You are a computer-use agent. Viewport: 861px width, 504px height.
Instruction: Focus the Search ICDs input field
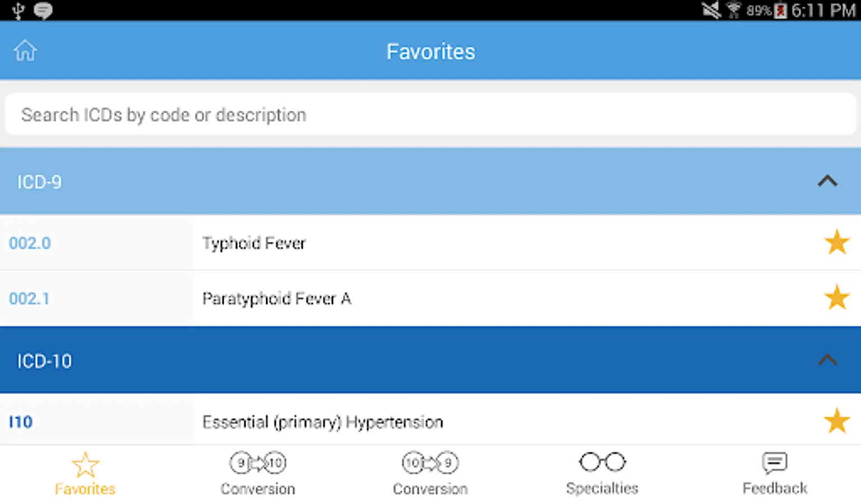click(x=430, y=115)
